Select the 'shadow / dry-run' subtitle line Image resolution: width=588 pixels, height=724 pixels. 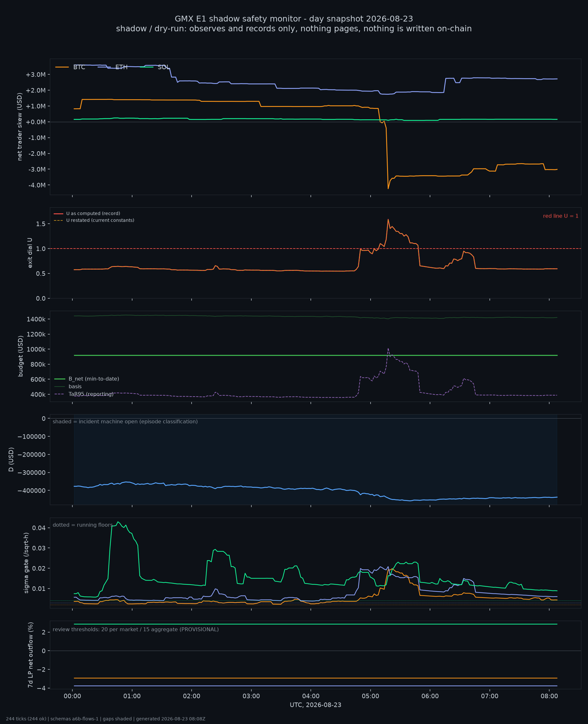pos(294,28)
